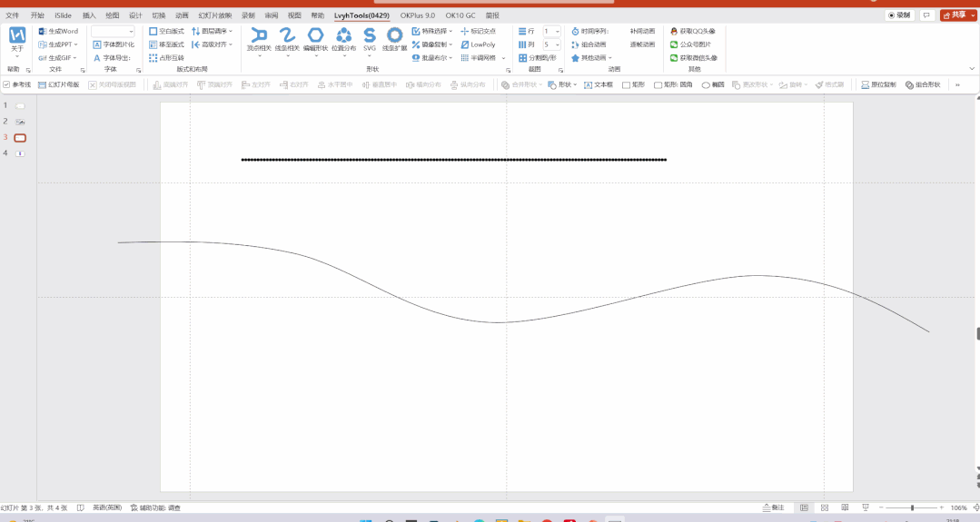Open the 行 rows value dropdown
980x522 pixels.
(557, 31)
